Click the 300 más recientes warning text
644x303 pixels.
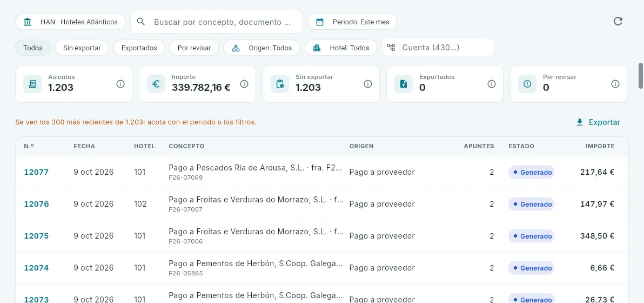136,122
